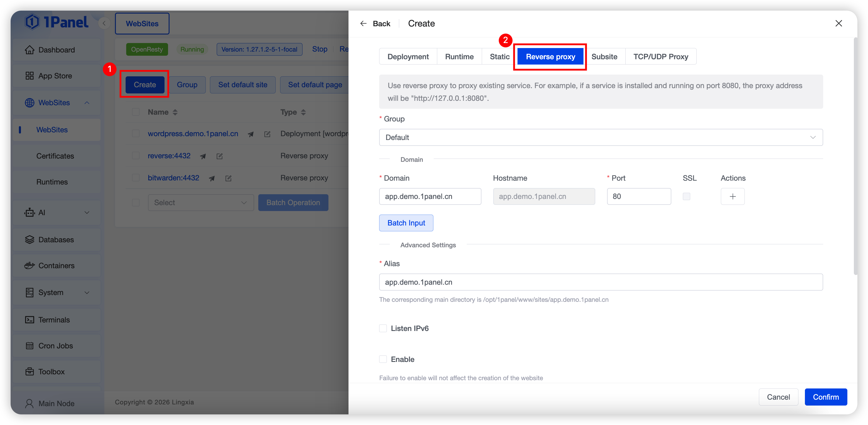The height and width of the screenshot is (425, 868).
Task: Enable the Listen IPv6 checkbox
Action: pyautogui.click(x=383, y=328)
